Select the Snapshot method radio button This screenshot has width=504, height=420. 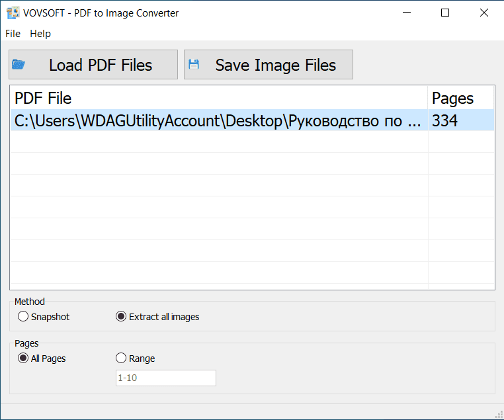pos(24,317)
